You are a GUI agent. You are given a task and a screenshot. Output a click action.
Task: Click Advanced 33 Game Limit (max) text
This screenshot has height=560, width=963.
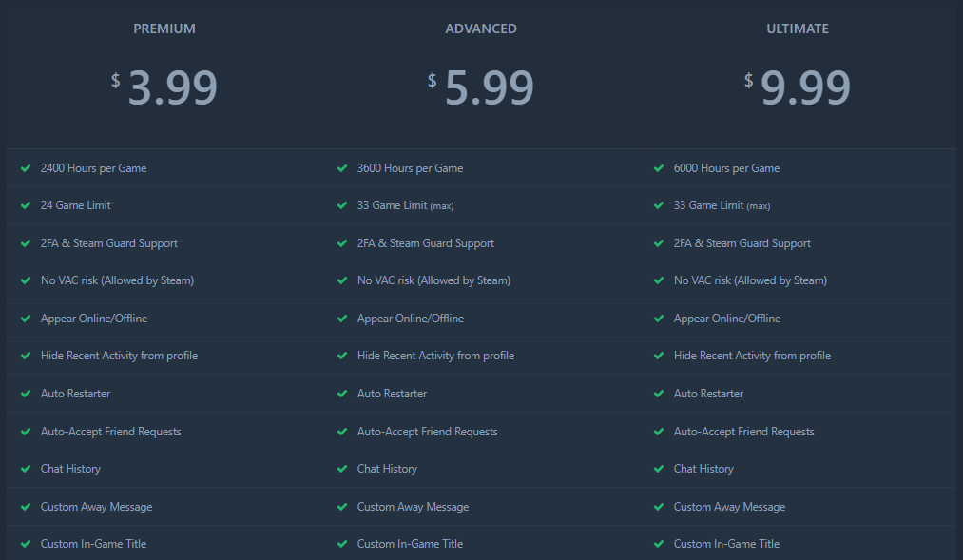(x=405, y=205)
